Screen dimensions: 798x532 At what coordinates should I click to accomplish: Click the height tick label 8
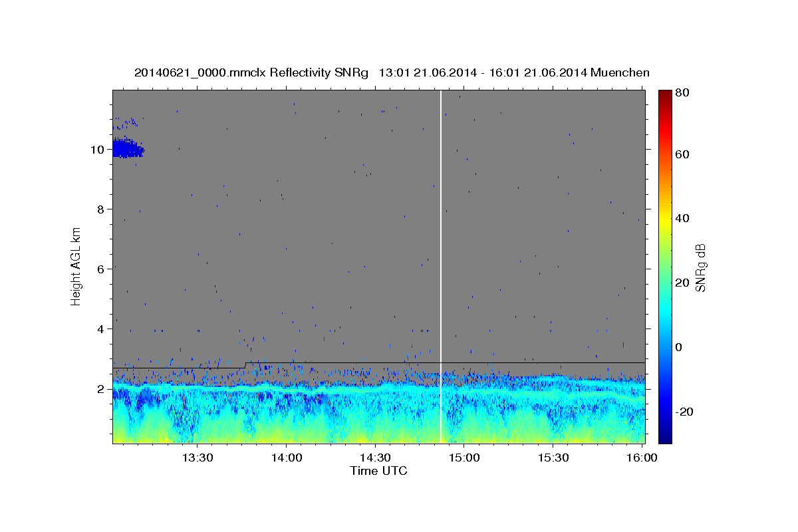(x=102, y=209)
